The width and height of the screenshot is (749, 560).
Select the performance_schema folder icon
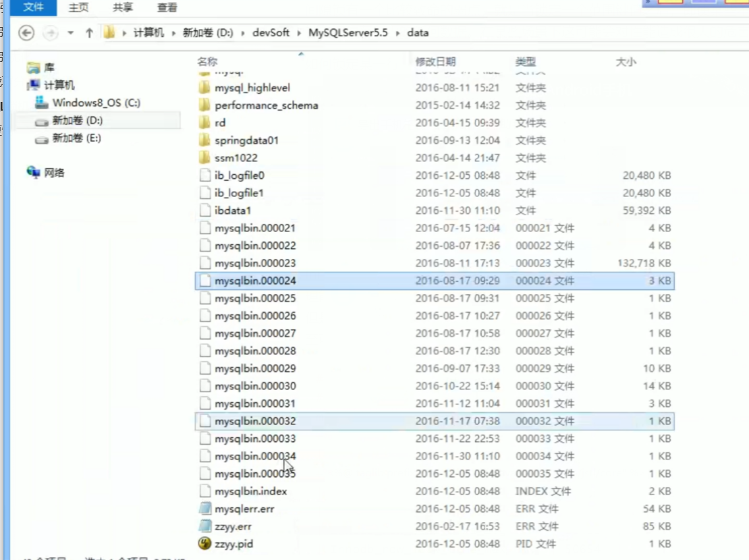(204, 105)
